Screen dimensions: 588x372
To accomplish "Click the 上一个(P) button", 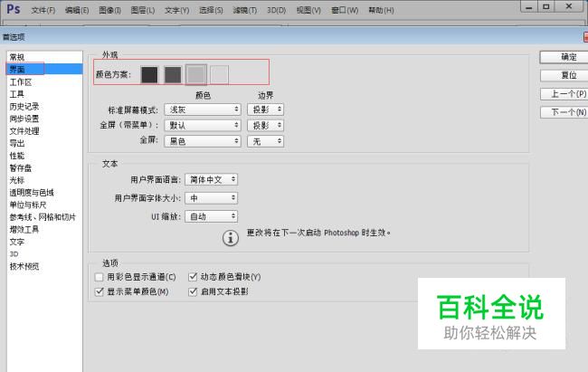I will click(x=564, y=94).
